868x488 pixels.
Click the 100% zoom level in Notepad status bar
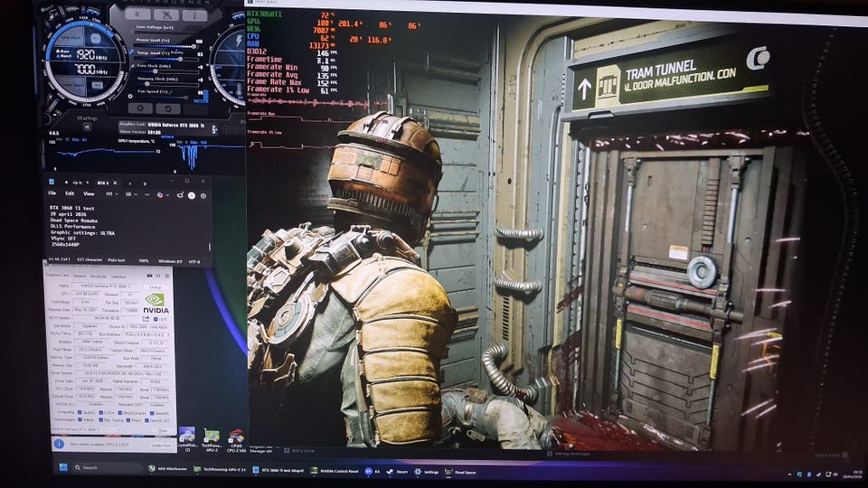click(144, 261)
